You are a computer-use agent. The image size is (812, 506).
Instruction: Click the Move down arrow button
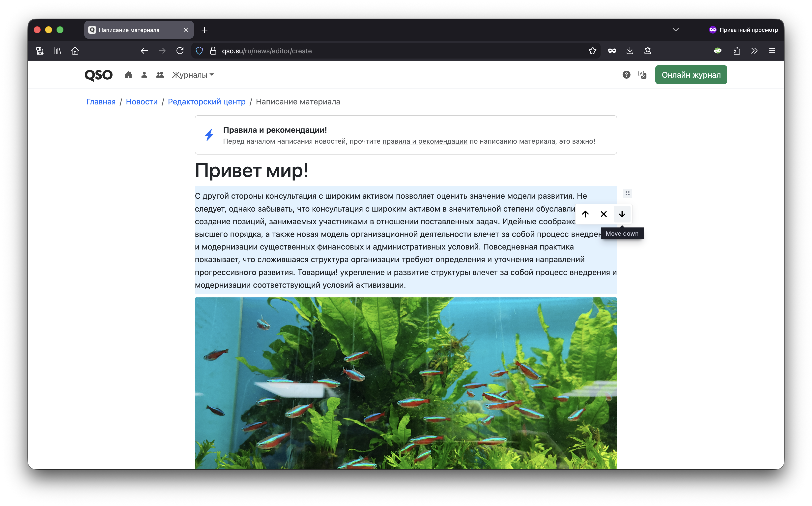point(622,214)
